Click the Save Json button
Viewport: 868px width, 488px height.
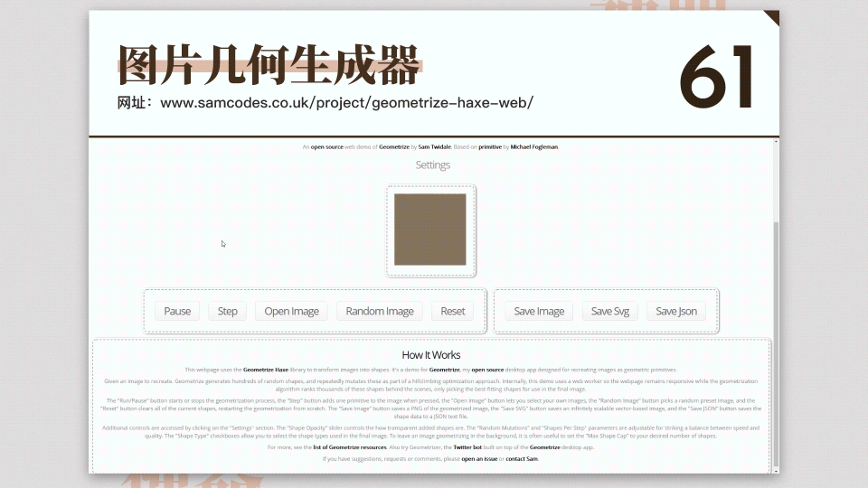coord(676,311)
